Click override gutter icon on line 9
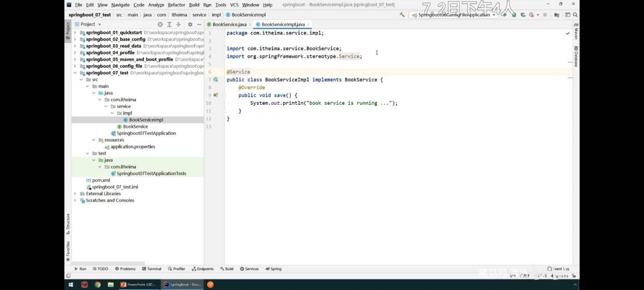 [215, 95]
